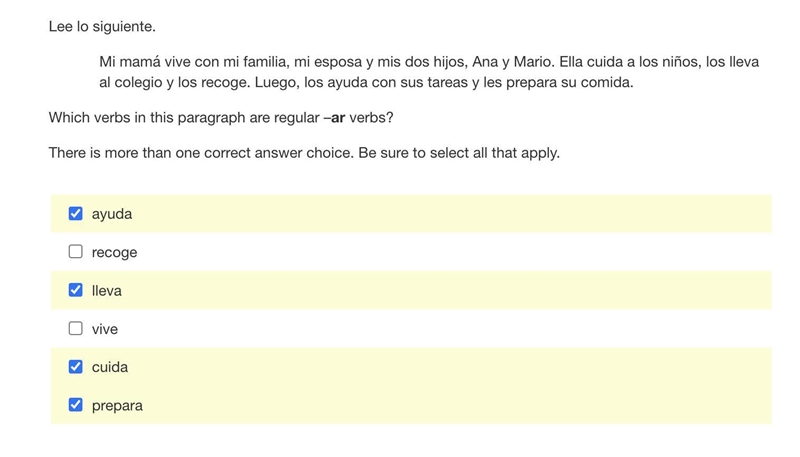
Task: Uncheck the cuida checkbox
Action: [x=76, y=366]
